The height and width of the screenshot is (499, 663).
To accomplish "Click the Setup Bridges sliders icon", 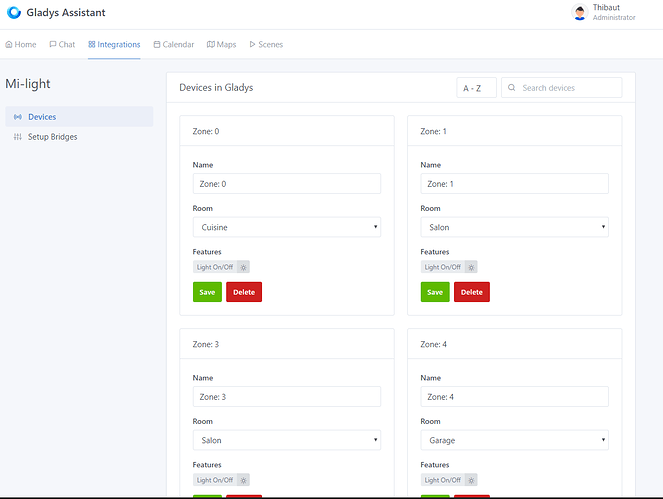I will [18, 137].
